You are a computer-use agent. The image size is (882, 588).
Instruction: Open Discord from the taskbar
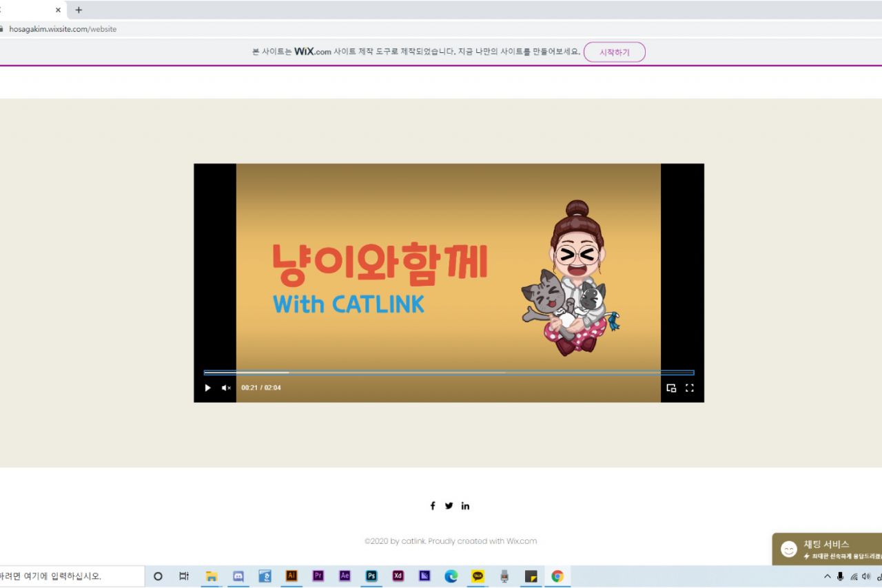click(x=238, y=576)
